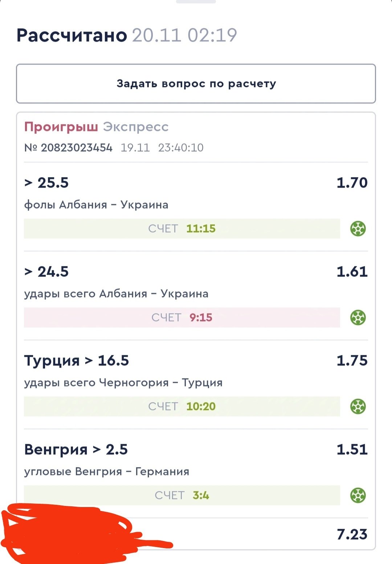Tap the СЧЕТ 11:15 score bar

click(x=182, y=229)
